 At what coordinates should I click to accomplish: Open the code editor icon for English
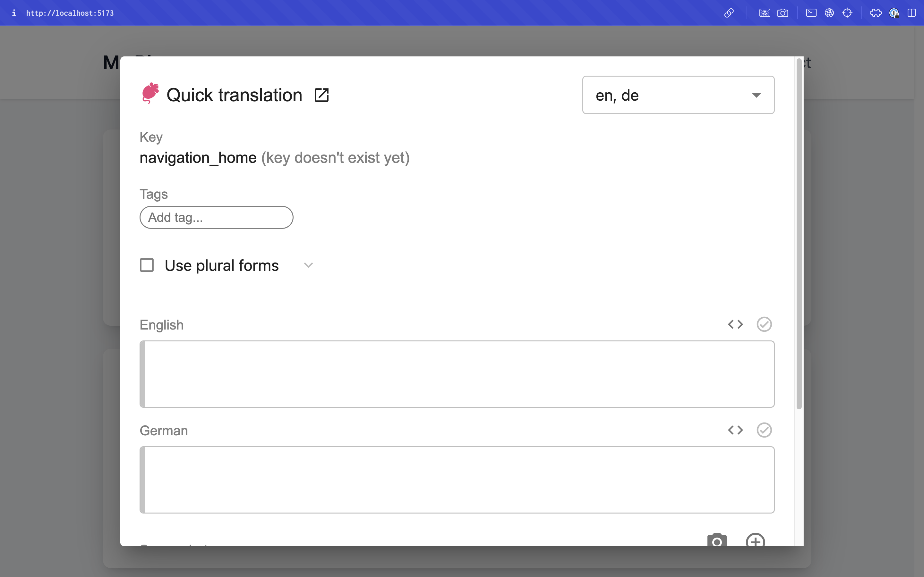[x=735, y=324]
